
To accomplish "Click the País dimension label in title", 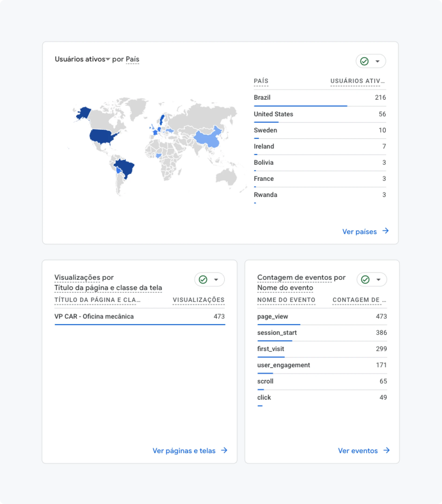I will [x=133, y=59].
